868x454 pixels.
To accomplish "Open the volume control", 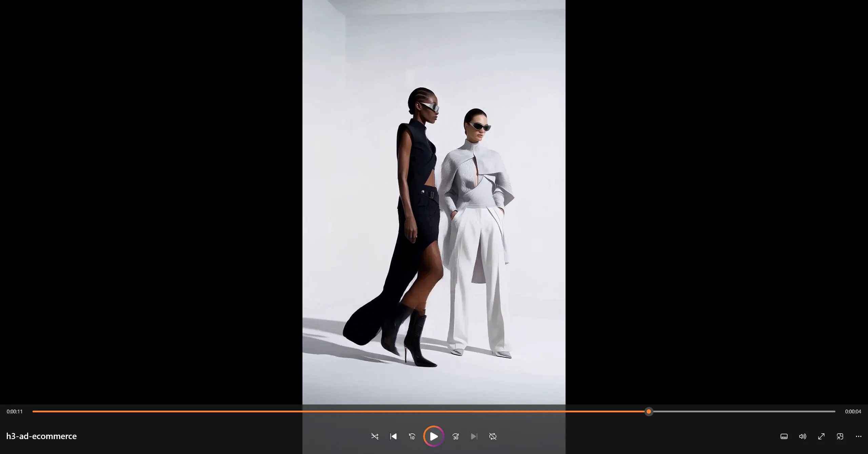I will (x=803, y=436).
